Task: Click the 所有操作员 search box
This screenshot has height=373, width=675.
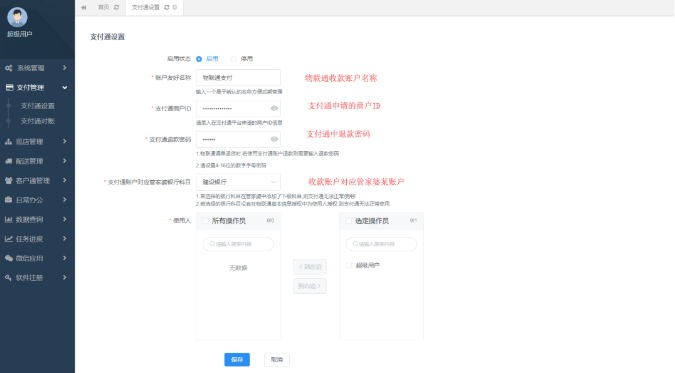Action: [238, 244]
